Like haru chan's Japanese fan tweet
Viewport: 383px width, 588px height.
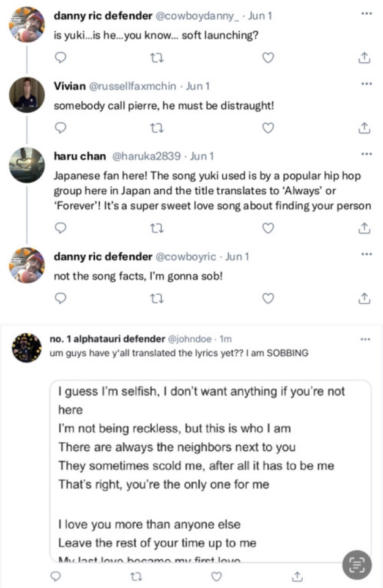coord(267,228)
